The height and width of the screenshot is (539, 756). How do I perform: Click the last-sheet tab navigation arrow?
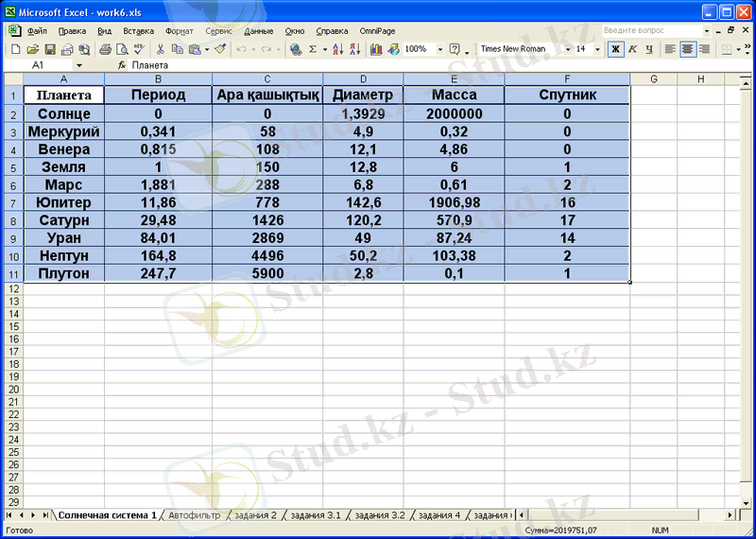coord(46,515)
